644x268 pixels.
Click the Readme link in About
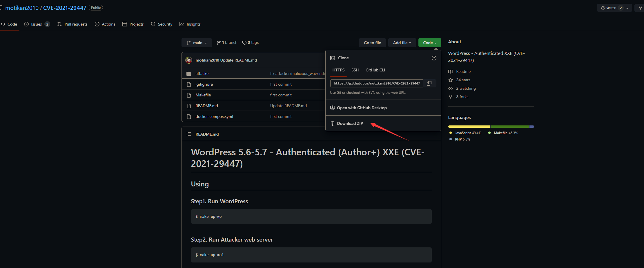pyautogui.click(x=463, y=71)
